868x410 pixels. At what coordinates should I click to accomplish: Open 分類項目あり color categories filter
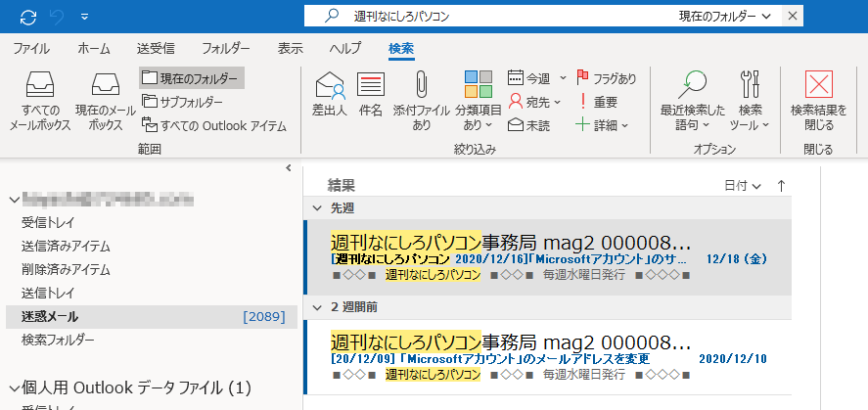[x=479, y=101]
